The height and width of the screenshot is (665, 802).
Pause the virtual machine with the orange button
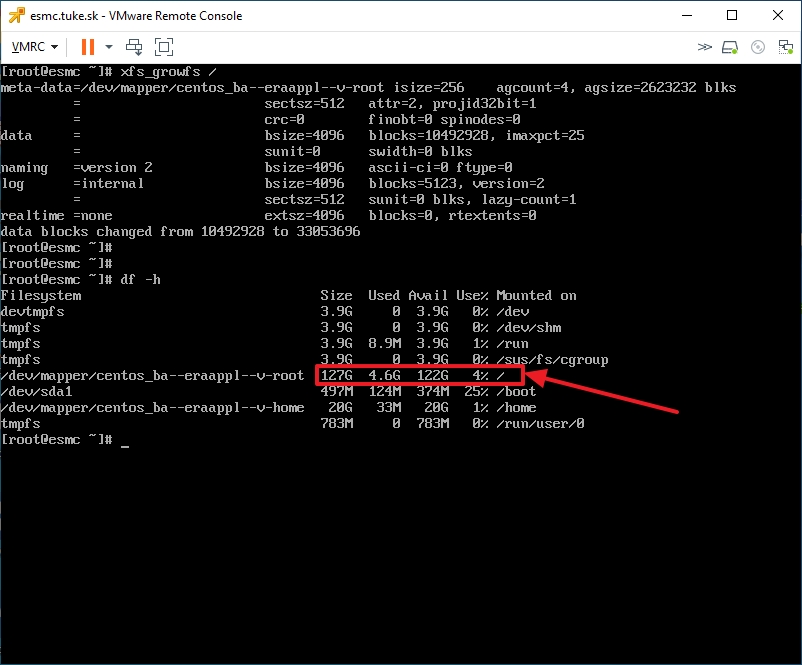(x=88, y=47)
